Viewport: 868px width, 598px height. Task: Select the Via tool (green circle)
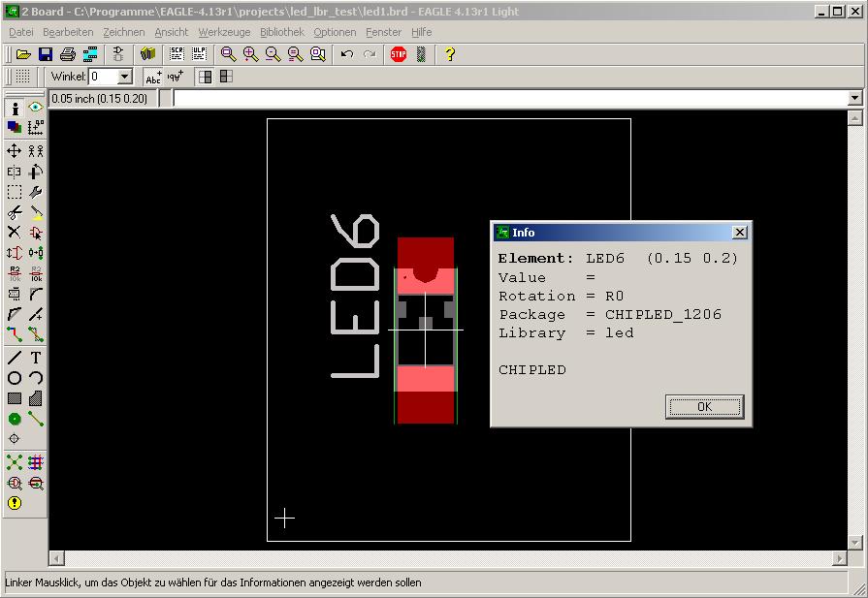pyautogui.click(x=15, y=419)
